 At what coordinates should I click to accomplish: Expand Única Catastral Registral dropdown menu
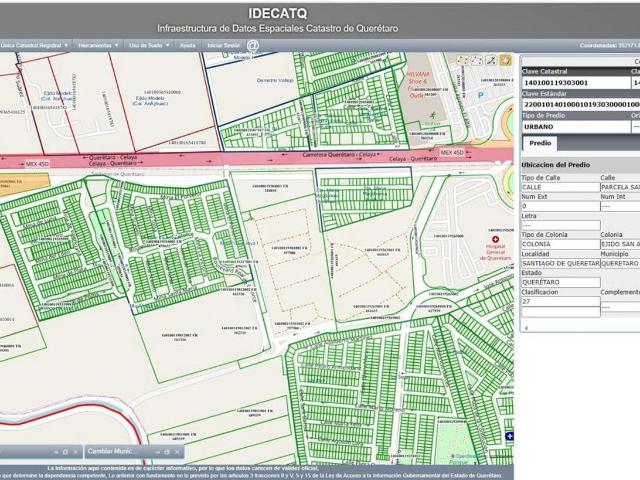point(35,45)
